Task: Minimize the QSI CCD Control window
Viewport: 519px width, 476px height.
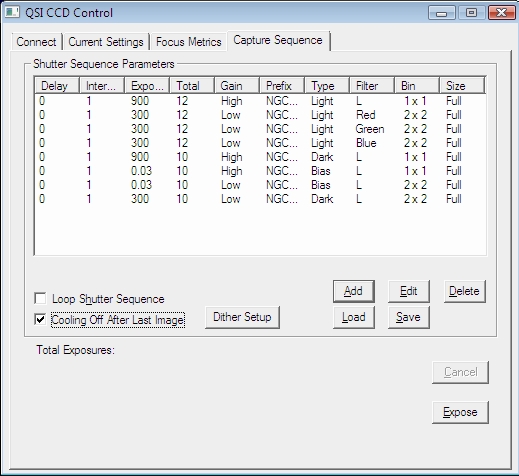Action: (441, 13)
